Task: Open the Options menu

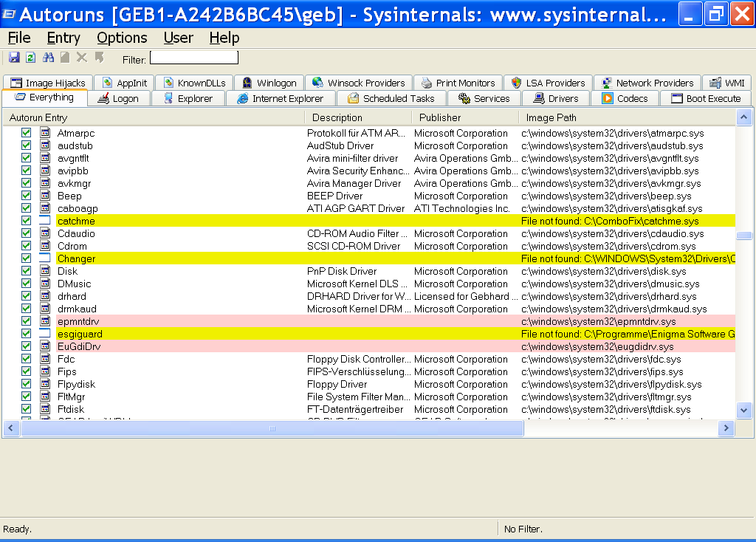Action: pos(122,38)
